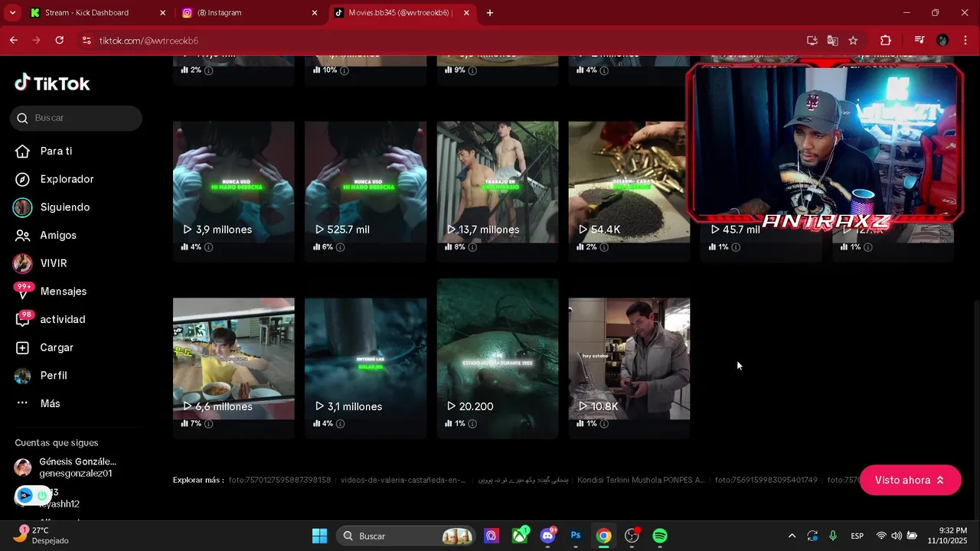
Task: Click the info icon next to 6% under 525.7 mil video
Action: click(x=340, y=247)
